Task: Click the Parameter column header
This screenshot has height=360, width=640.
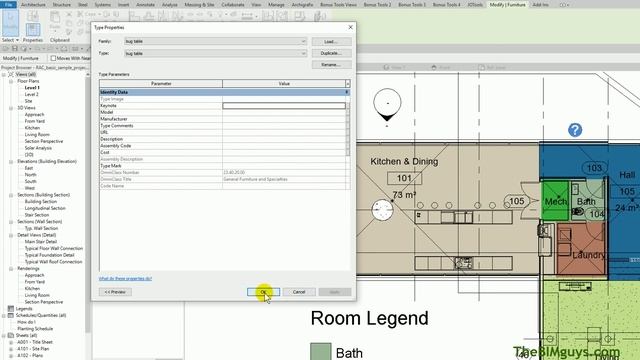Action: pos(161,84)
